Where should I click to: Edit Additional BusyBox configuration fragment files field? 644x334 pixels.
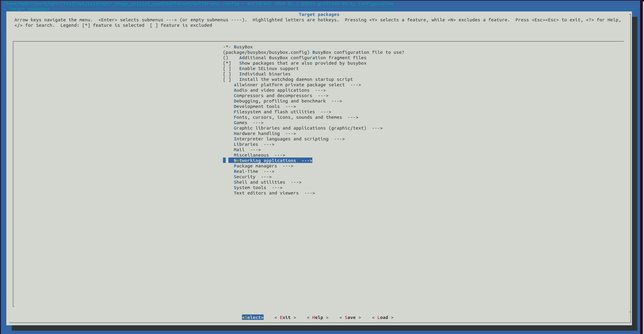point(302,58)
